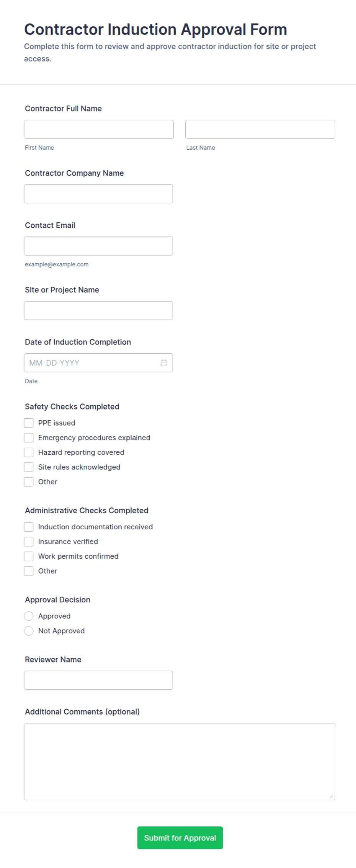Screen dimensions: 356x868
Task: Submit the form with Submit for Approval
Action: coord(180,838)
